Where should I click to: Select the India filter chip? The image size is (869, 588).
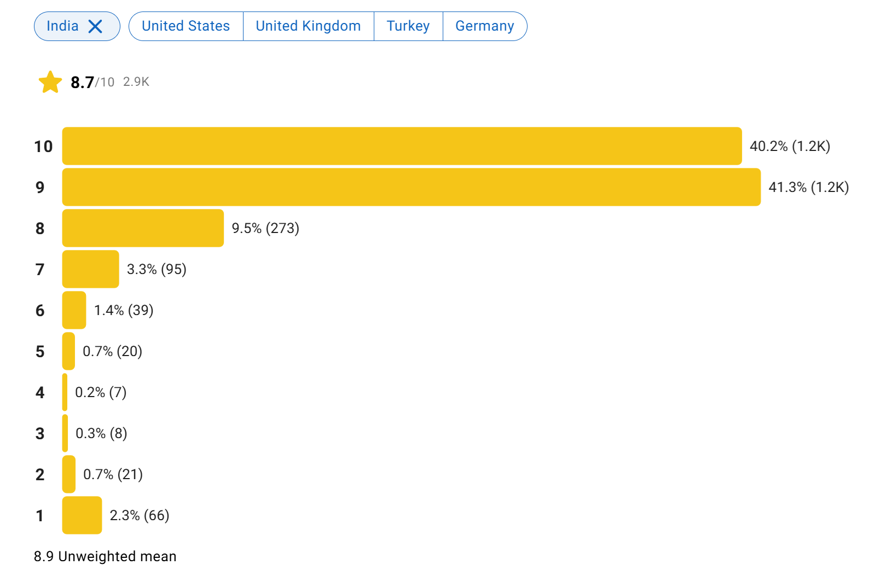pos(77,26)
